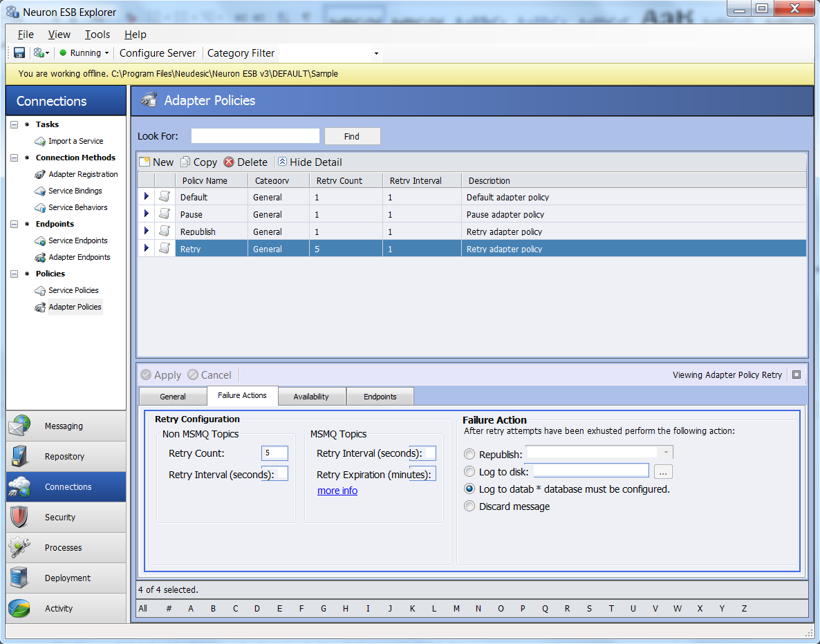This screenshot has width=820, height=644.
Task: Select the Republish failure action
Action: click(469, 454)
